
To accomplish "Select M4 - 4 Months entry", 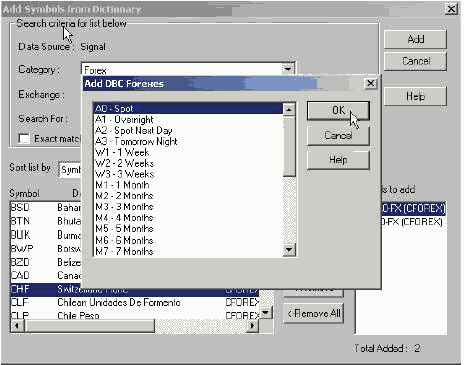I will point(188,218).
